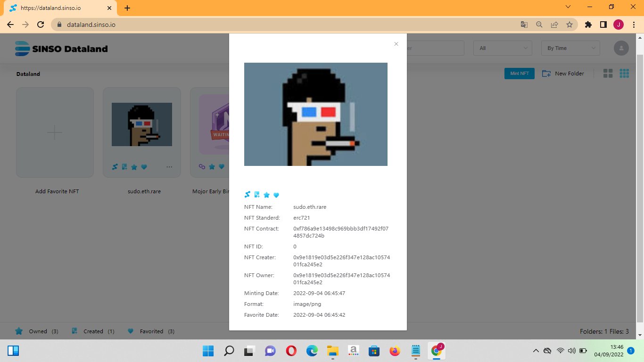The image size is (644, 362).
Task: Open a new browser tab
Action: click(127, 8)
